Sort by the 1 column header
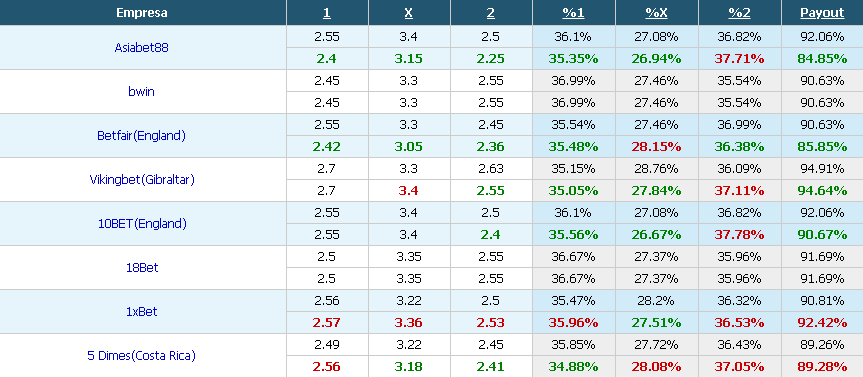The image size is (863, 377). pyautogui.click(x=327, y=13)
